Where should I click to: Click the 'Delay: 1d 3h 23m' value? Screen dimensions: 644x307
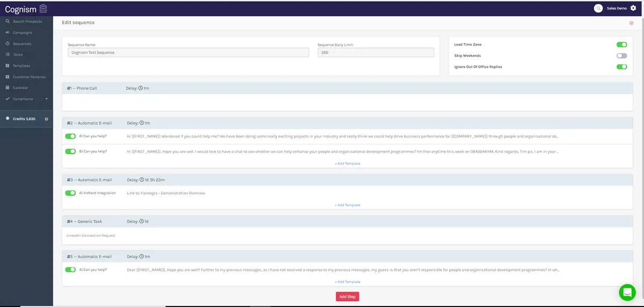pyautogui.click(x=146, y=180)
